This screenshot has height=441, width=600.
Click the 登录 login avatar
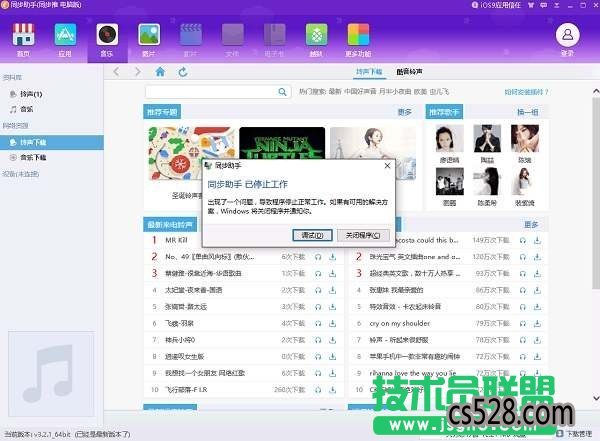pyautogui.click(x=567, y=35)
